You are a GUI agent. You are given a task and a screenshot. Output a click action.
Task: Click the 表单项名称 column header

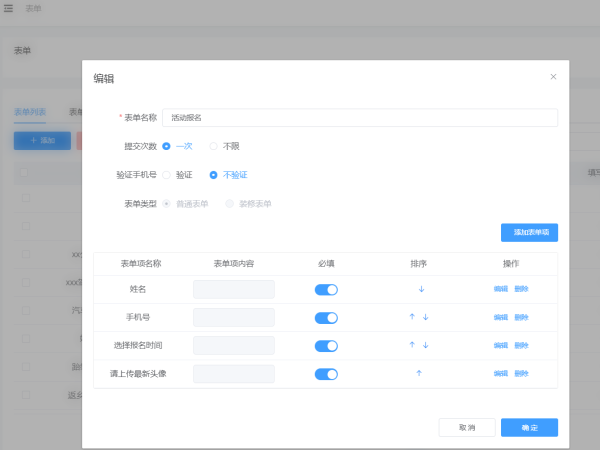click(x=141, y=264)
